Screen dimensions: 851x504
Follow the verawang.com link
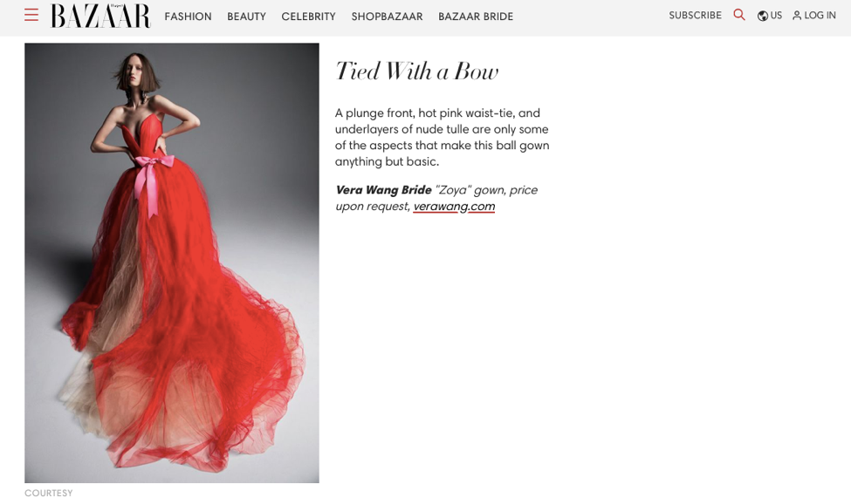tap(454, 207)
